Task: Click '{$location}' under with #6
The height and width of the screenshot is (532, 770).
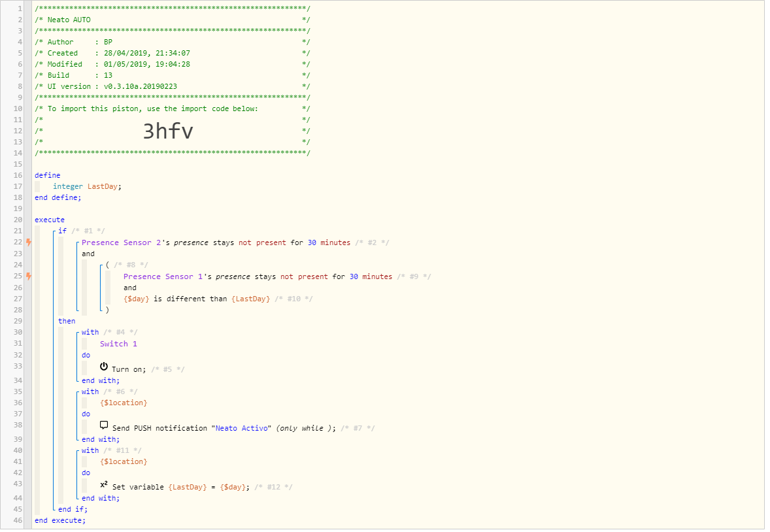Action: pos(124,403)
